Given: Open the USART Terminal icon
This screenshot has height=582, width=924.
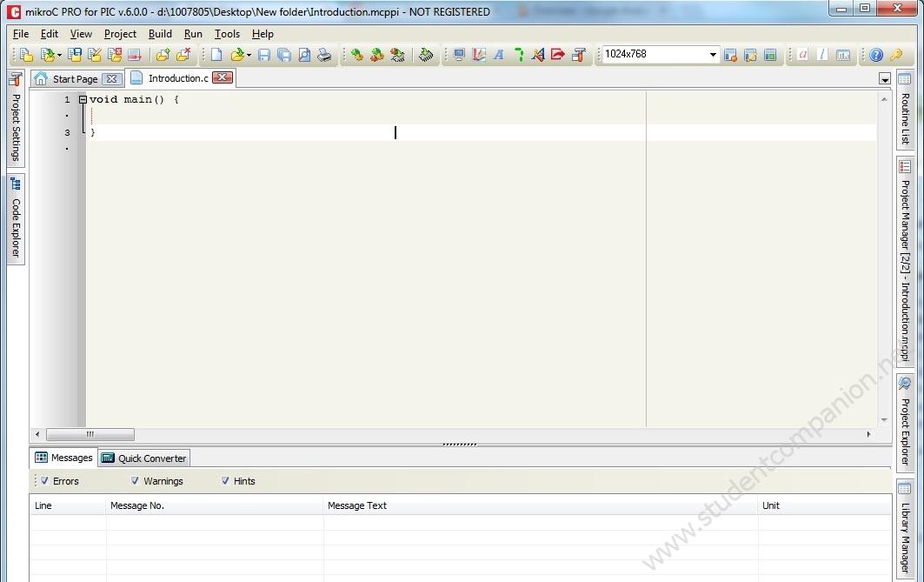Looking at the screenshot, I should point(459,54).
